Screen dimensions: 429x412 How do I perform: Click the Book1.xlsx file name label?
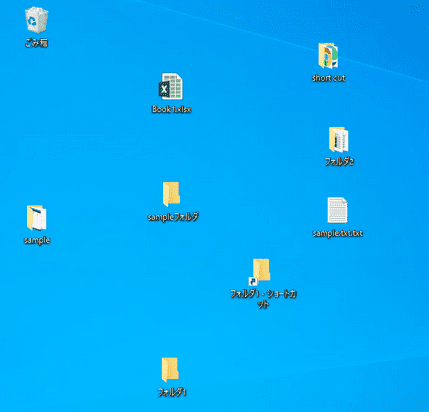[x=172, y=109]
